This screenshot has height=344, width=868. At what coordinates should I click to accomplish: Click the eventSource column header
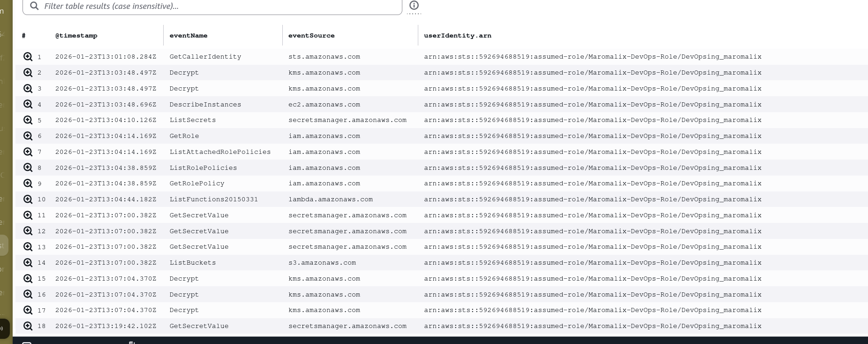[311, 36]
